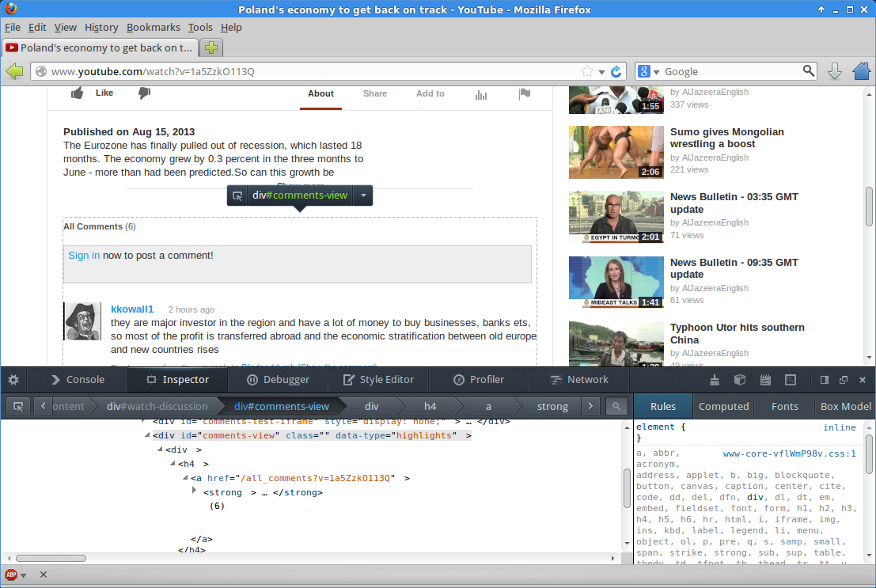Toggle the element picker in breadcrumb bar
Screen dimensions: 876x588
point(19,406)
